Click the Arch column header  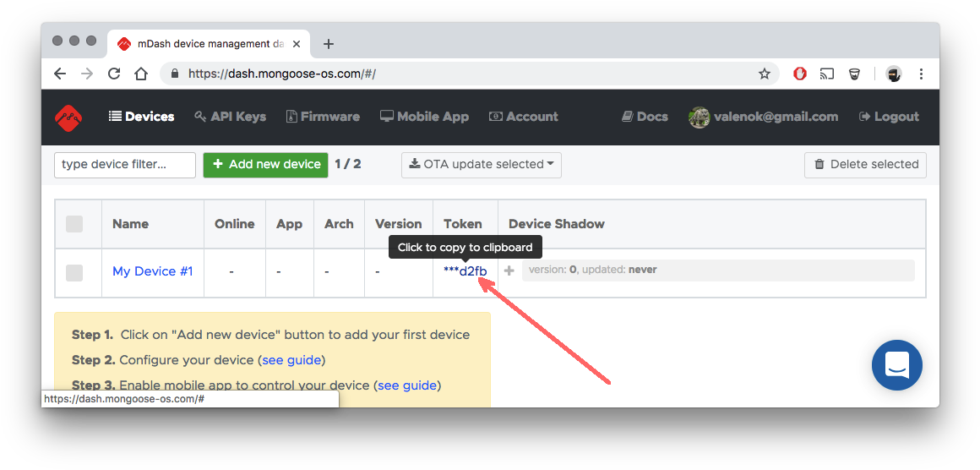340,224
